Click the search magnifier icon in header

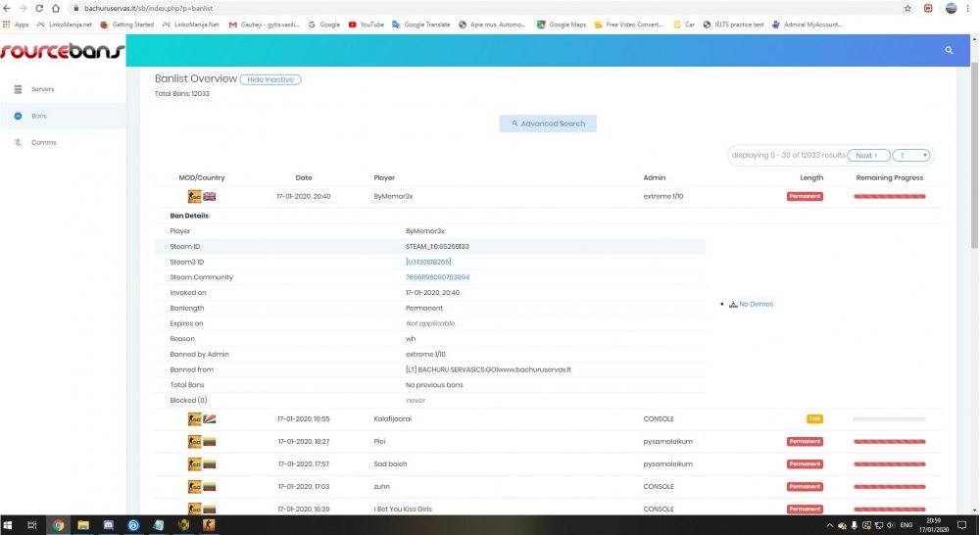coord(948,50)
